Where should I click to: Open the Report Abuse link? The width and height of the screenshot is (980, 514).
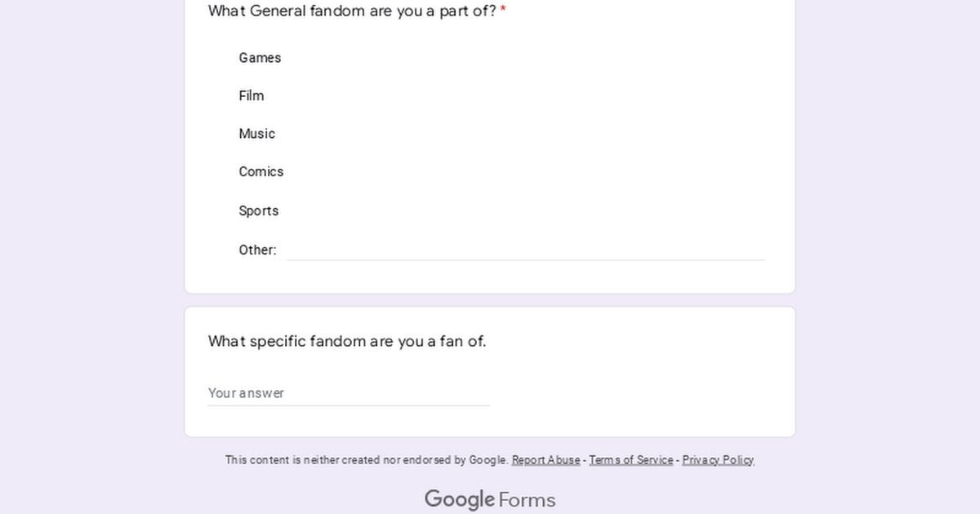[546, 459]
